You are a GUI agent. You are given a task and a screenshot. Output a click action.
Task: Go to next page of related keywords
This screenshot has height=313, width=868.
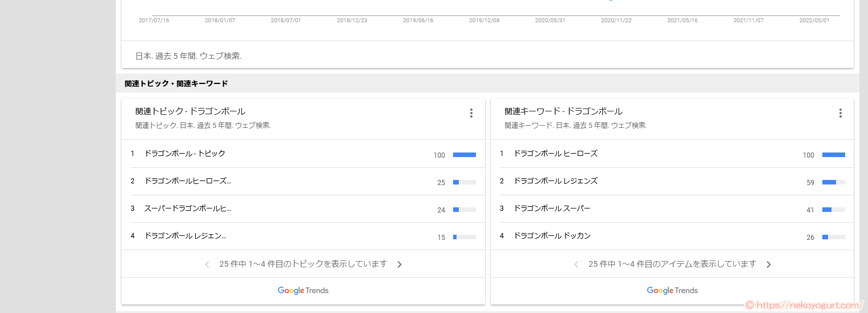pyautogui.click(x=769, y=264)
